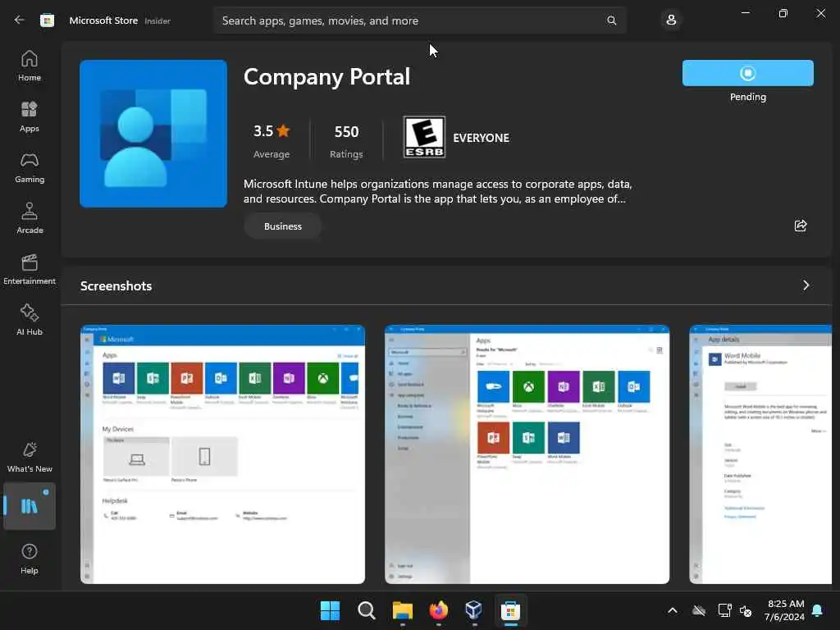Open the user account profile icon
The image size is (840, 630).
tap(671, 21)
